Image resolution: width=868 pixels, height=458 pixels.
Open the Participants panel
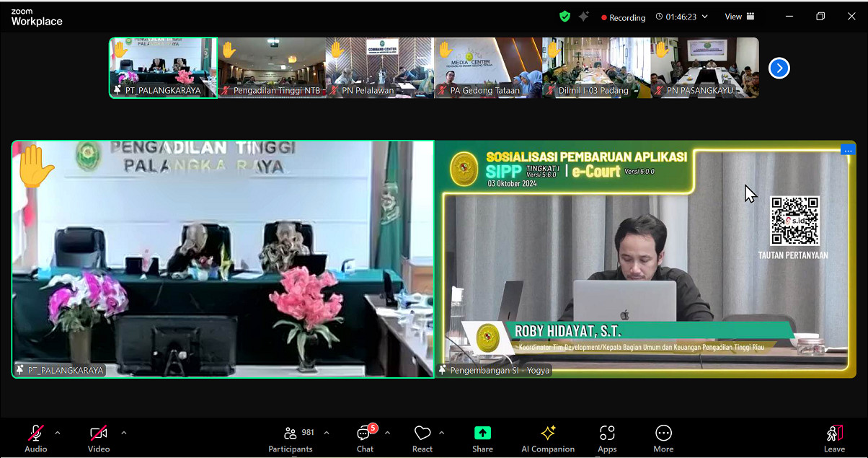coord(291,439)
